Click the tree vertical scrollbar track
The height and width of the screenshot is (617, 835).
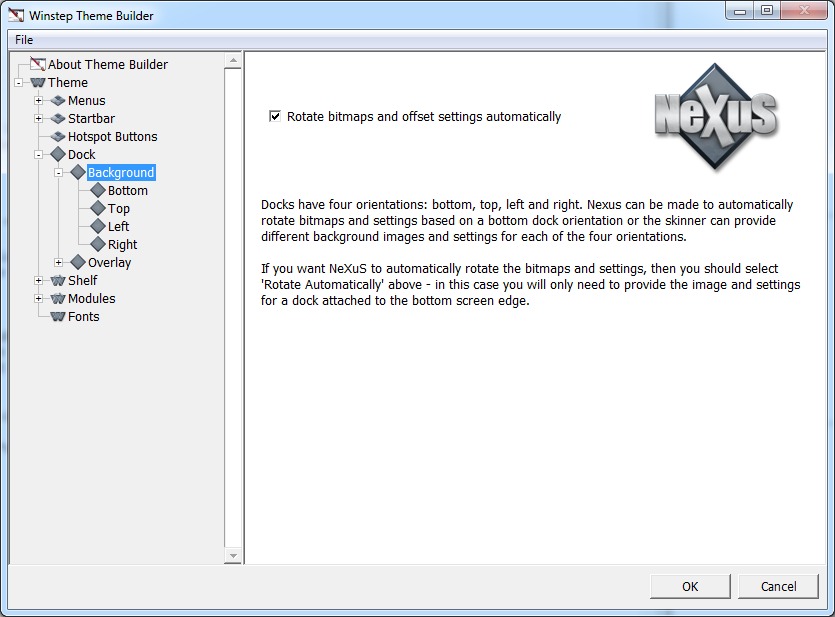tap(233, 308)
